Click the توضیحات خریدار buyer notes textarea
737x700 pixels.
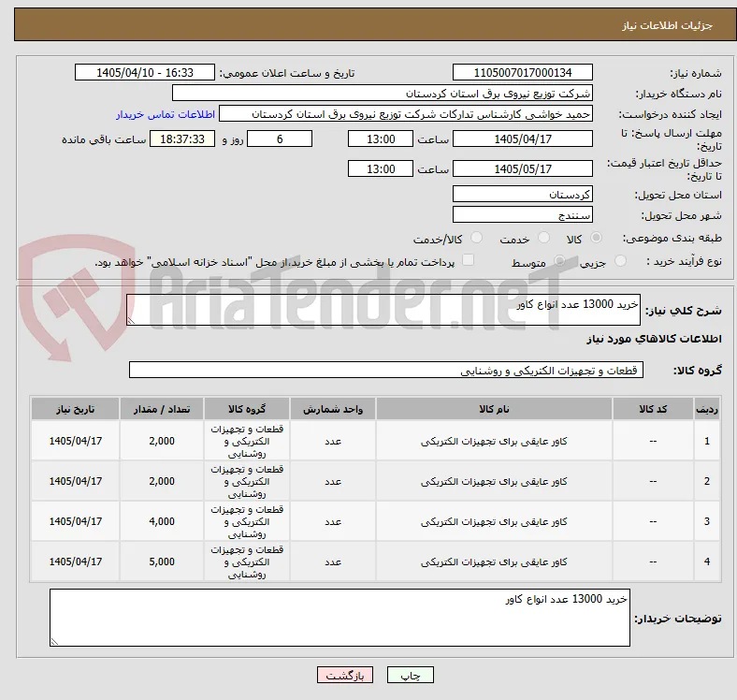(340, 618)
